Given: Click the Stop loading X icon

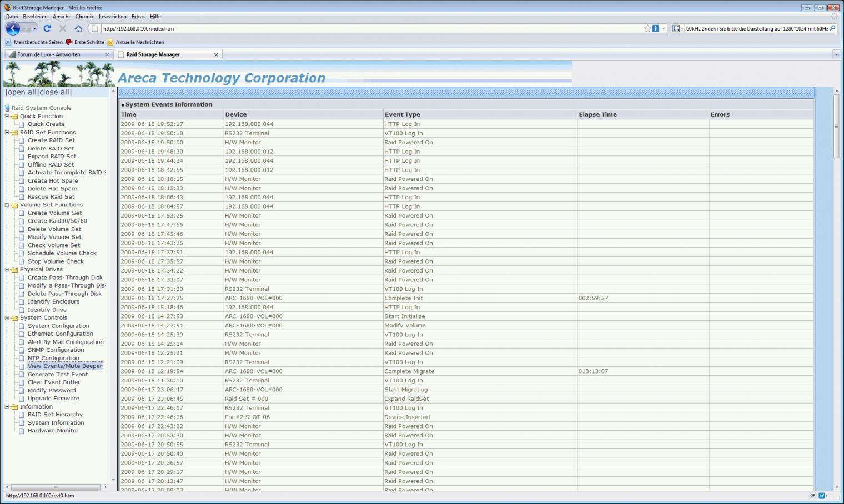Looking at the screenshot, I should coord(63,28).
